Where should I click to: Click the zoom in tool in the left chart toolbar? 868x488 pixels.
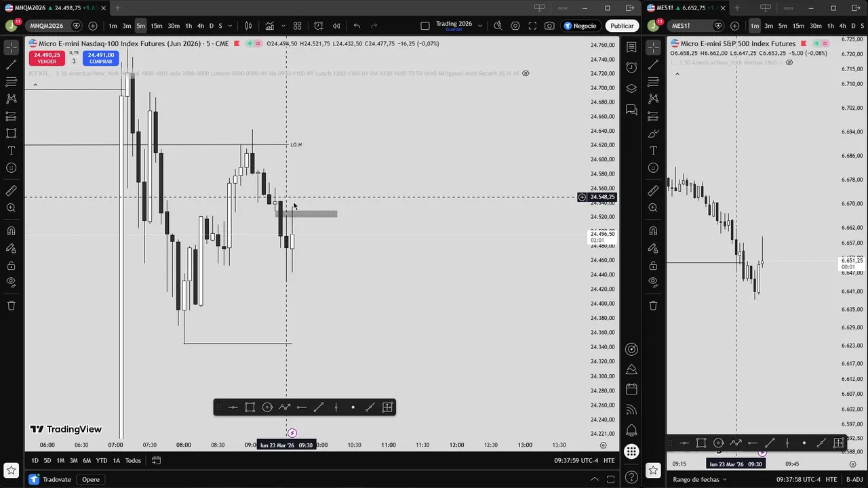click(11, 208)
